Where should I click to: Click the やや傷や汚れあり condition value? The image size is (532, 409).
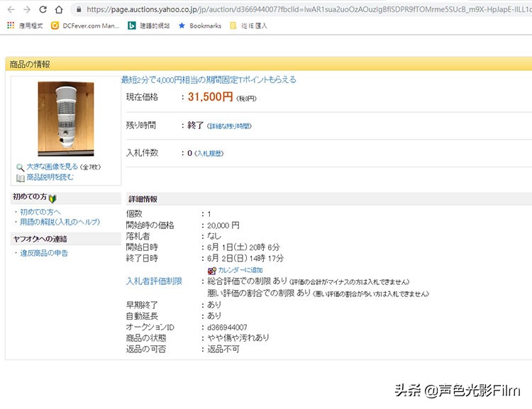(238, 338)
